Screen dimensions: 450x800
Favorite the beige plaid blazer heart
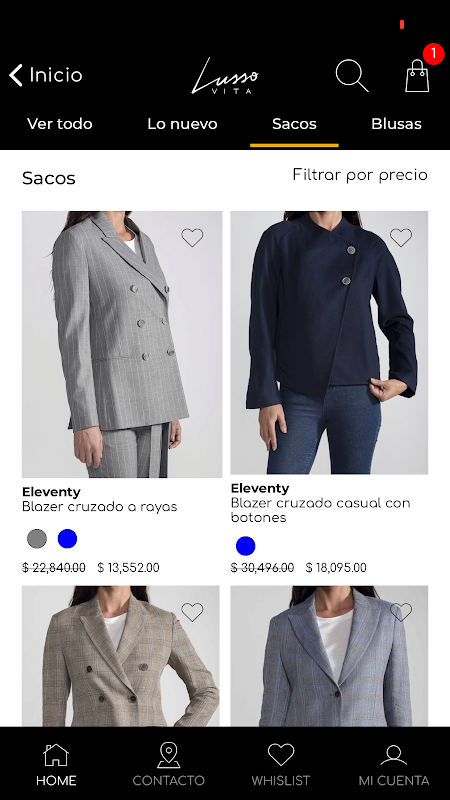(192, 612)
